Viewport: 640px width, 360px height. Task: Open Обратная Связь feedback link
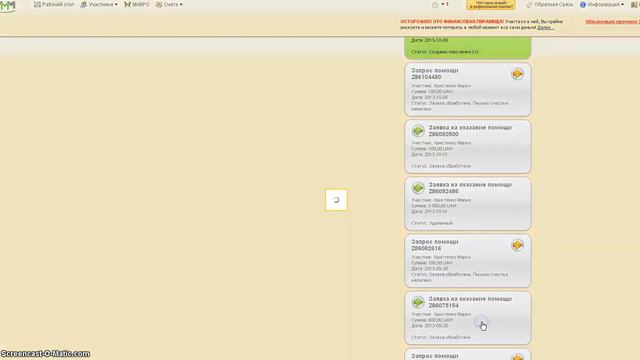click(x=549, y=4)
